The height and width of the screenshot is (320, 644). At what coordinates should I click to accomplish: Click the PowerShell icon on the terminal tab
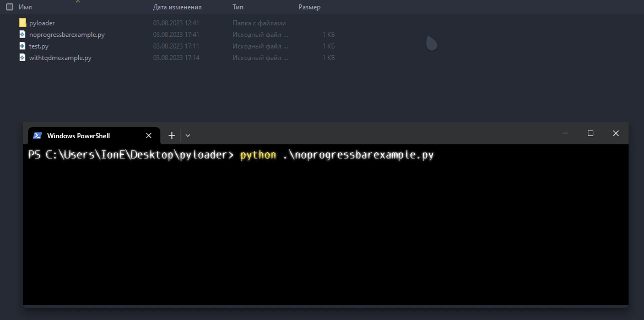[x=37, y=135]
